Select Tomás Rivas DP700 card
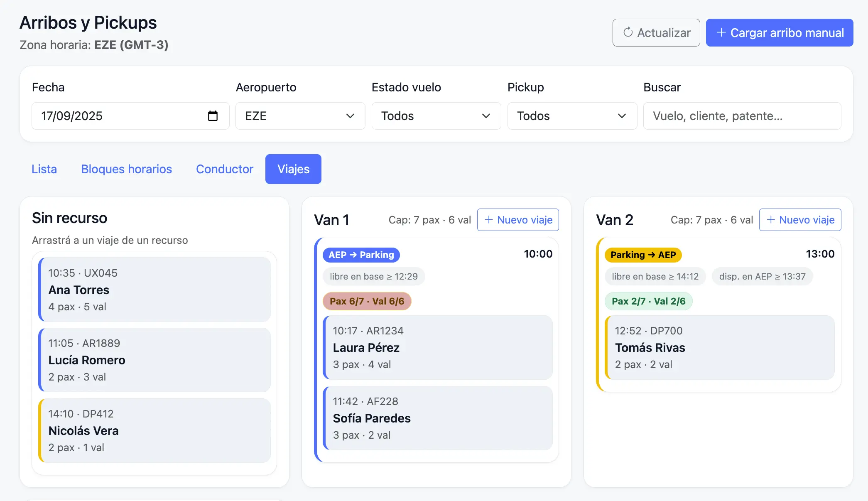The height and width of the screenshot is (501, 868). coord(720,347)
